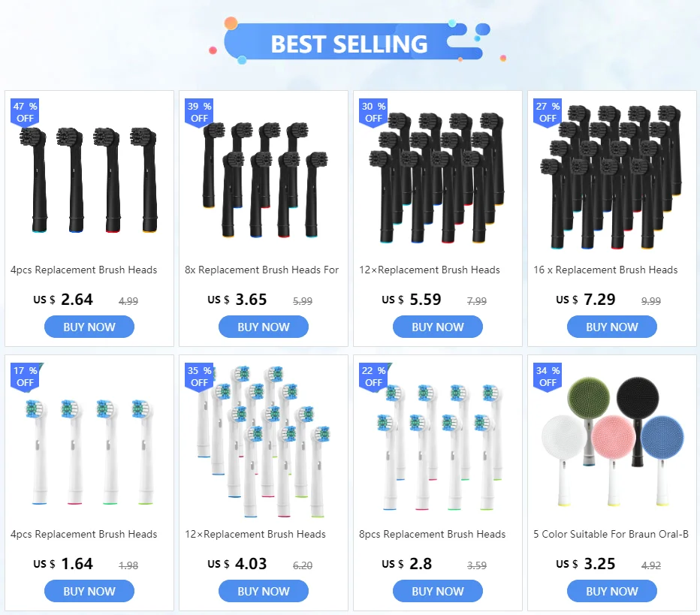Buy the 4pcs black brush heads at 2.64

[x=89, y=327]
